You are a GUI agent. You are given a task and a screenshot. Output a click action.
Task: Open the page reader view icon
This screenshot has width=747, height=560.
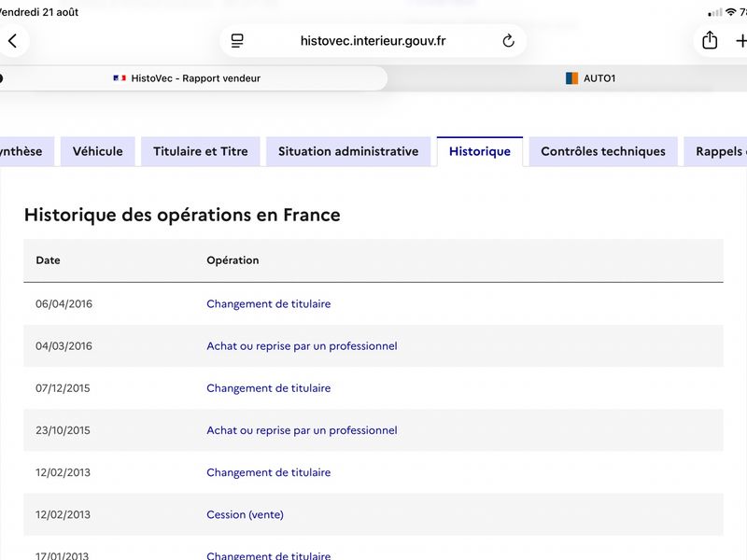point(237,41)
